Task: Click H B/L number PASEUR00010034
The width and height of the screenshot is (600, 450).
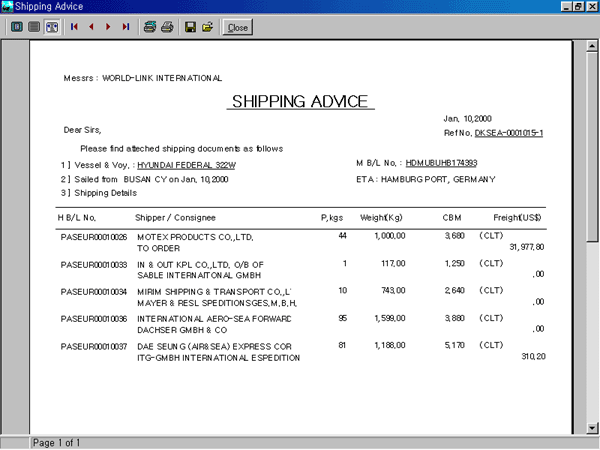Action: [94, 292]
